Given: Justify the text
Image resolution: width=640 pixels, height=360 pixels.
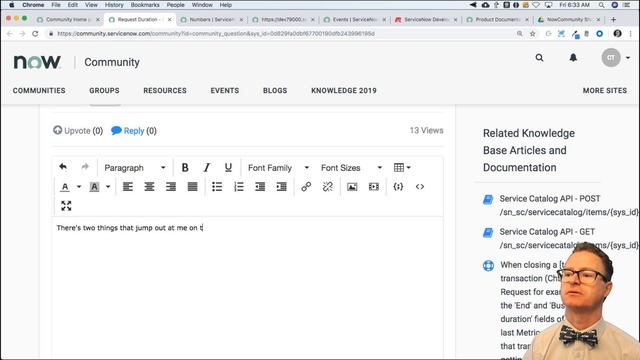Looking at the screenshot, I should (x=192, y=187).
